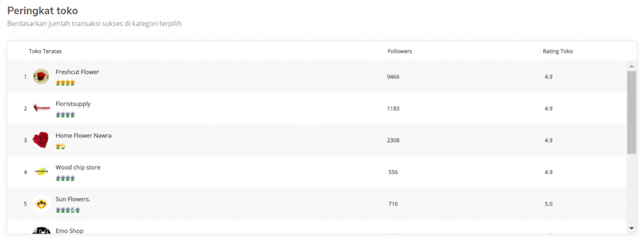Open the Floristsupply store name link
Viewport: 644px width, 243px height.
[x=73, y=104]
